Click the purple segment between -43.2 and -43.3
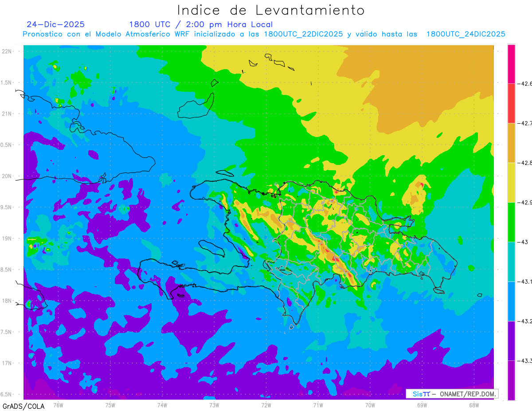This screenshot has width=532, height=411. click(x=511, y=341)
